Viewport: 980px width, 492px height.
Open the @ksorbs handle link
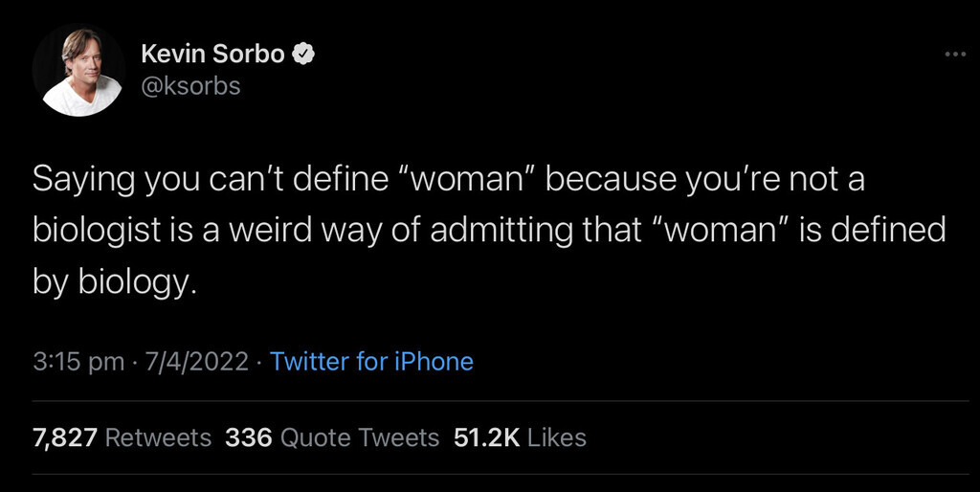coord(190,86)
